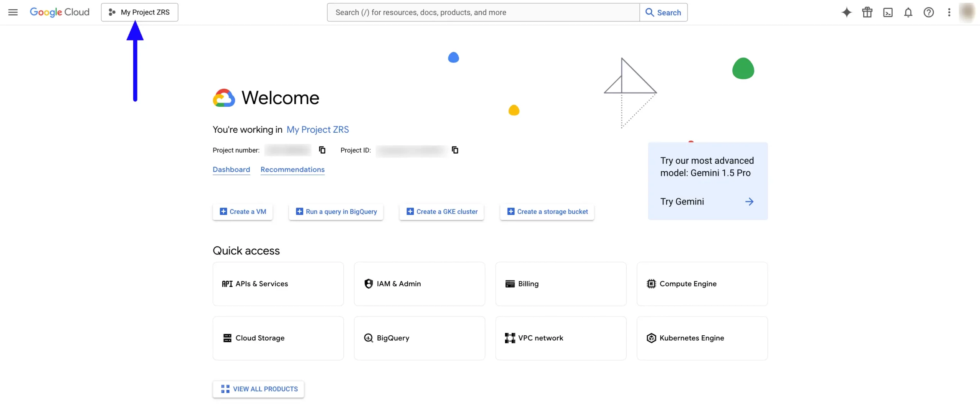Image resolution: width=980 pixels, height=408 pixels.
Task: Click Try Gemini arrow
Action: [x=749, y=202]
